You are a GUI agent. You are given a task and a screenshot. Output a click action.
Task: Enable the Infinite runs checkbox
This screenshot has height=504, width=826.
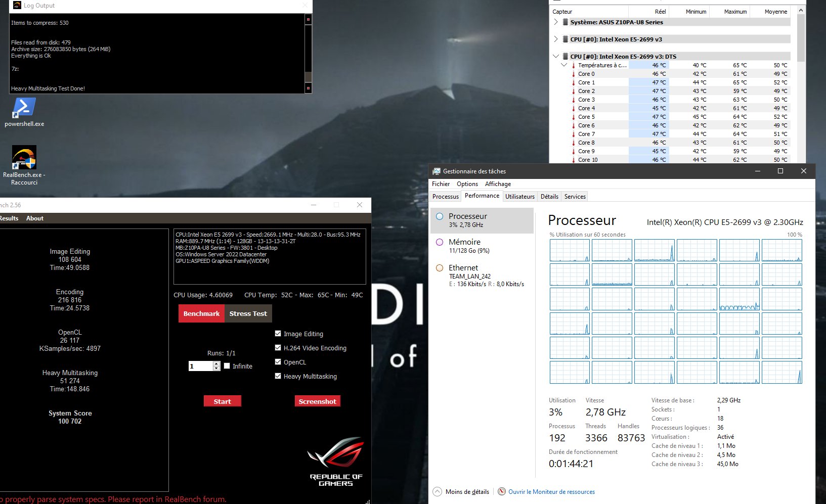coord(227,366)
